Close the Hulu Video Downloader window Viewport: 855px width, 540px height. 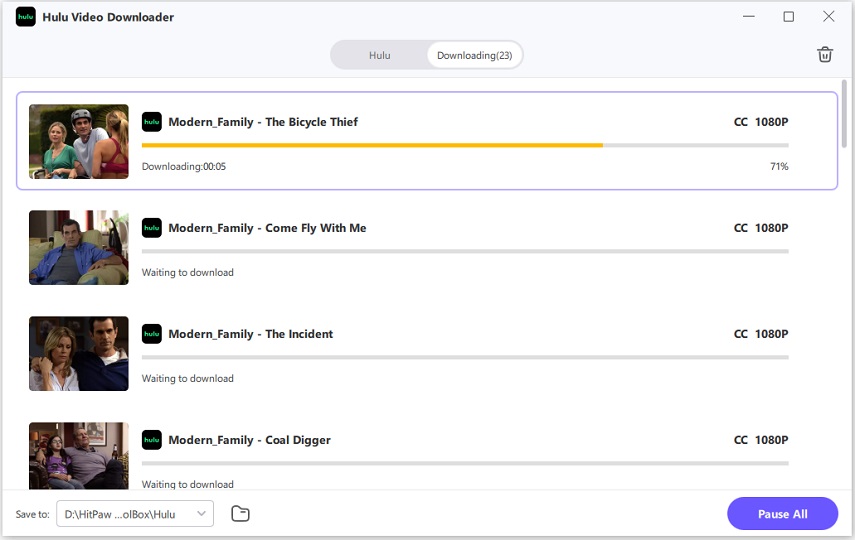coord(828,16)
